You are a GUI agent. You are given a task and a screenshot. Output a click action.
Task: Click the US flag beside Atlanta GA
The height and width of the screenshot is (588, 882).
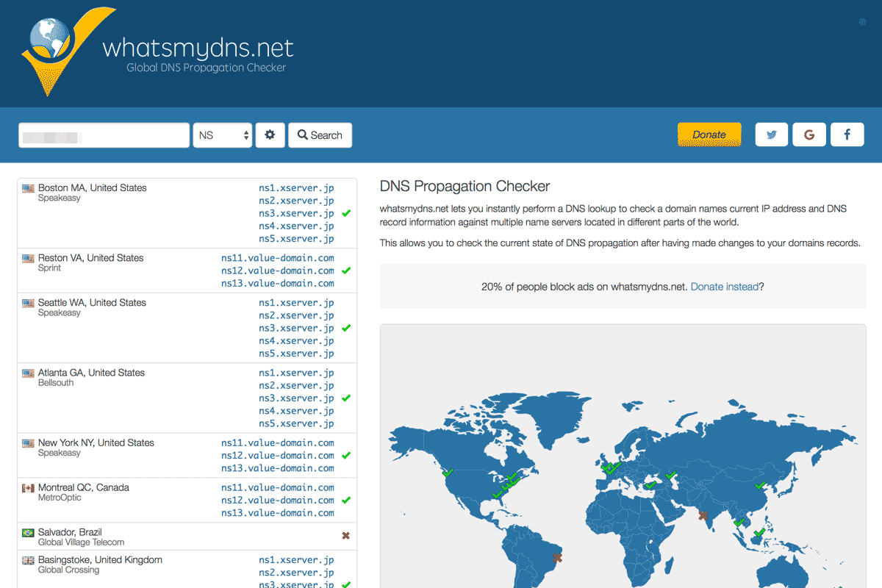pyautogui.click(x=29, y=373)
